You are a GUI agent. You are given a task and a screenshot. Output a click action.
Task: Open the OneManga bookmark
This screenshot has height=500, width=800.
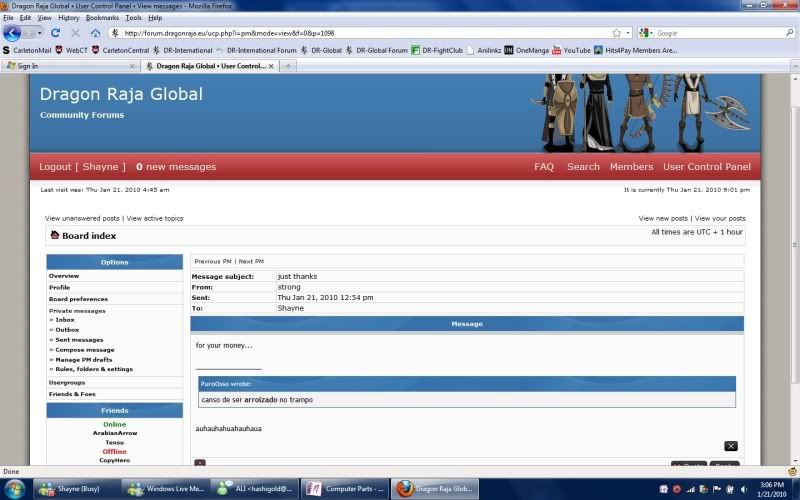click(x=527, y=50)
